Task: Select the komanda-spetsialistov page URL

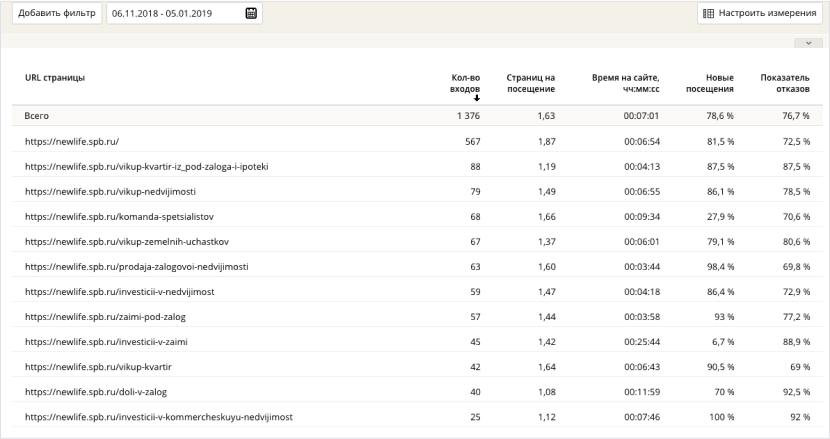Action: pyautogui.click(x=119, y=216)
